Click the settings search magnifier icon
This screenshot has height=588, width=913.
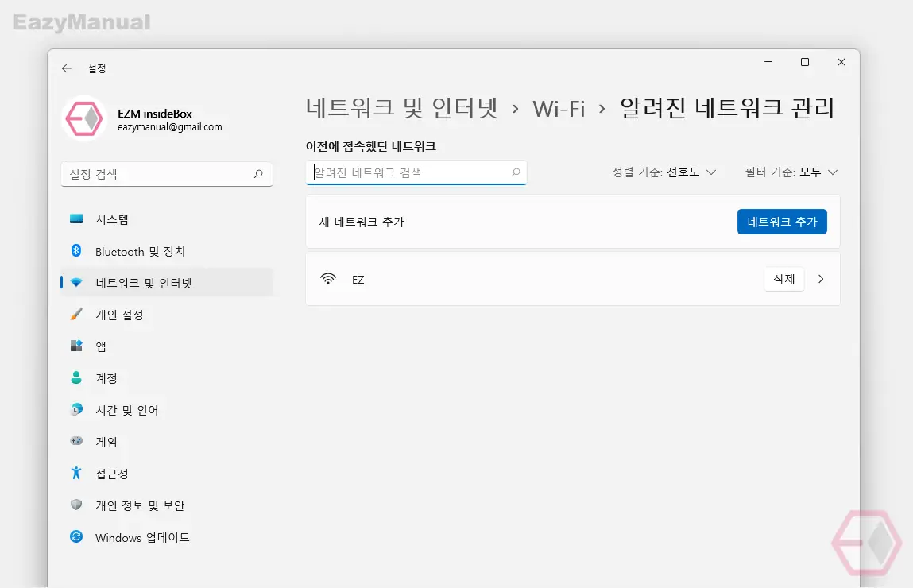pyautogui.click(x=258, y=173)
